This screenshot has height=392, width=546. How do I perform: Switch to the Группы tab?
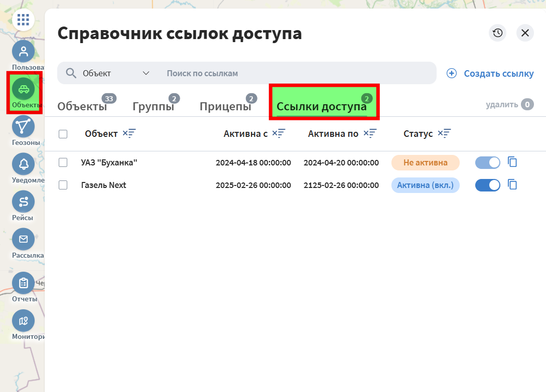pos(153,106)
